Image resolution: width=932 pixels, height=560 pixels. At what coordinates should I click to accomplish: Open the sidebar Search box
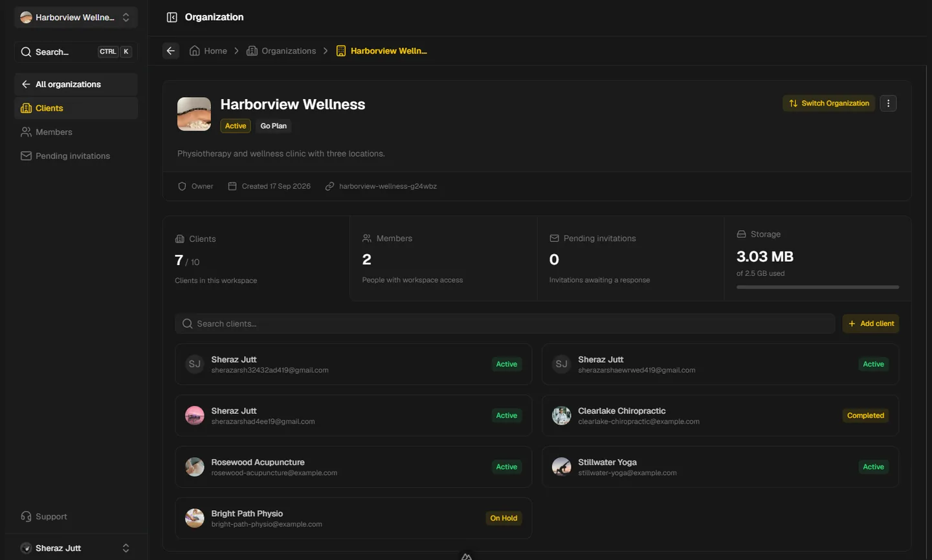click(x=76, y=52)
